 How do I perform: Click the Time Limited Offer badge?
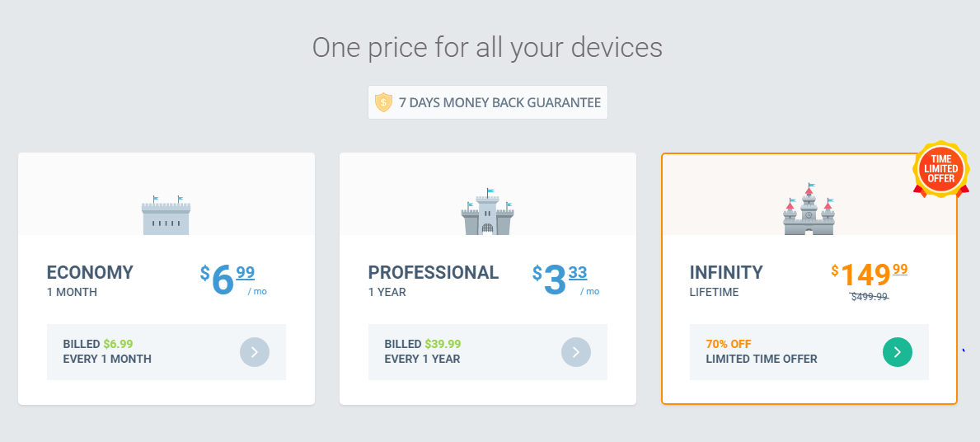940,169
